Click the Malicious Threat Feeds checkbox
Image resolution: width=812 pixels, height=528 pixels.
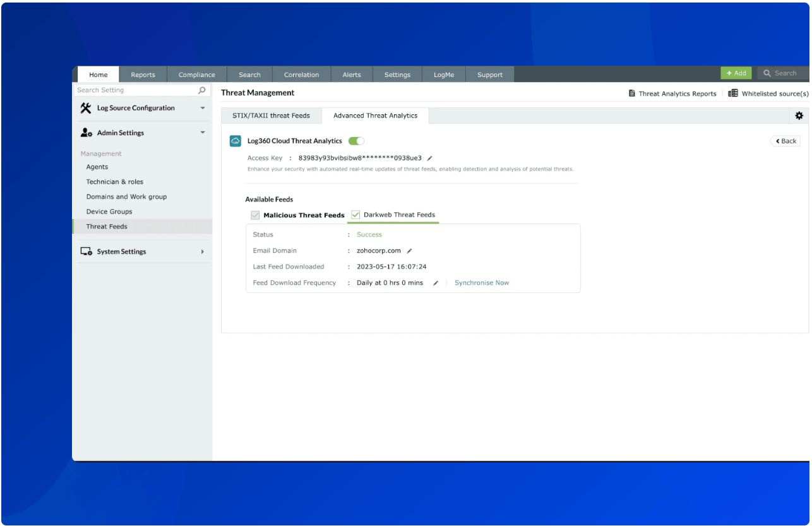point(255,215)
